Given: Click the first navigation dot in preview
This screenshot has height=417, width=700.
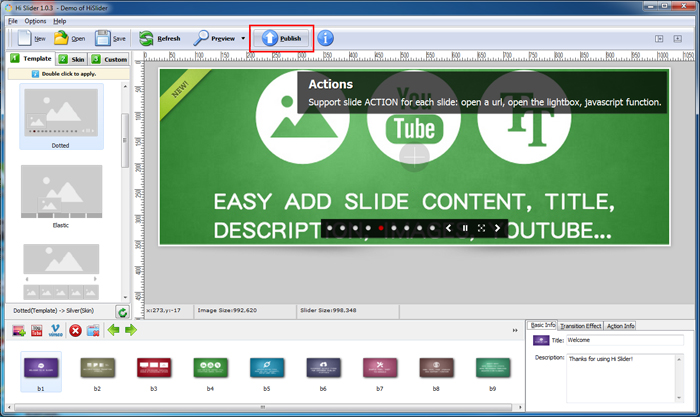Looking at the screenshot, I should pos(329,228).
